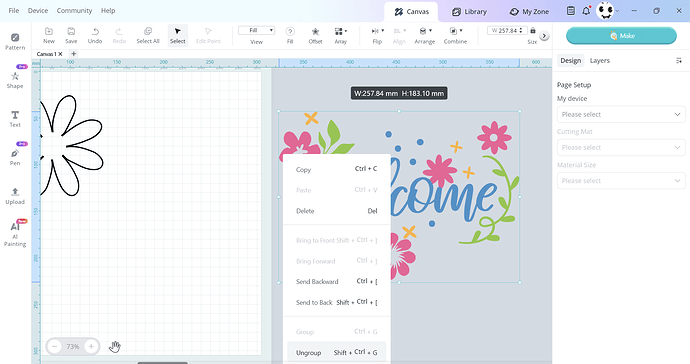Select the Text tool
This screenshot has width=690, height=364.
pyautogui.click(x=15, y=119)
